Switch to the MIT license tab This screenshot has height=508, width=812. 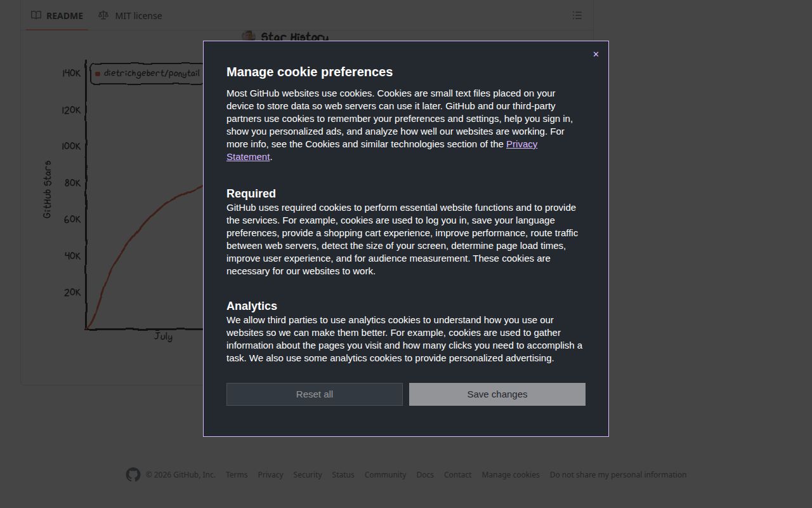click(x=130, y=15)
